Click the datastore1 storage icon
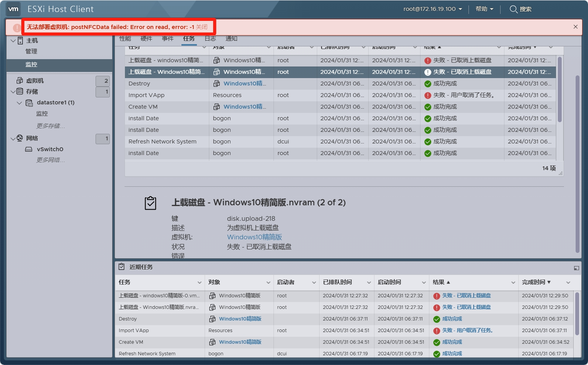The image size is (588, 365). (29, 102)
